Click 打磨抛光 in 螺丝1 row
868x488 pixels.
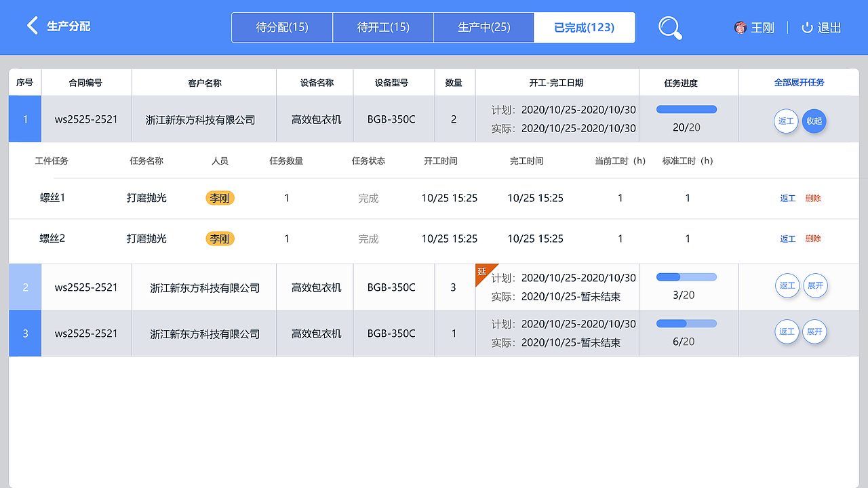146,198
